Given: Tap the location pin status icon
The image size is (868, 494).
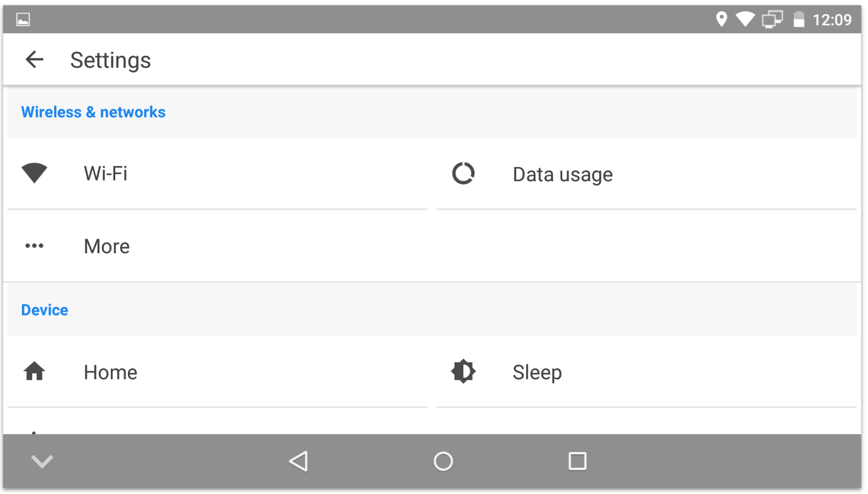Looking at the screenshot, I should point(722,19).
